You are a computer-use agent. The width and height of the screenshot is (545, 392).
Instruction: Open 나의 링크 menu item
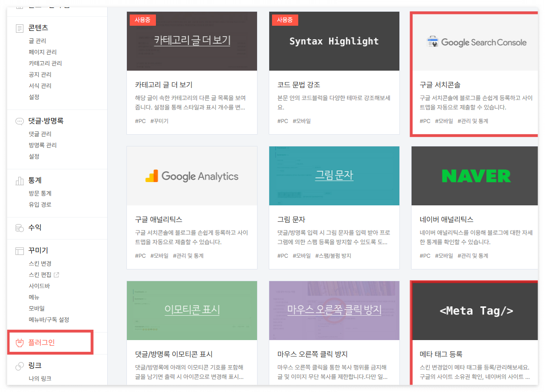click(40, 378)
